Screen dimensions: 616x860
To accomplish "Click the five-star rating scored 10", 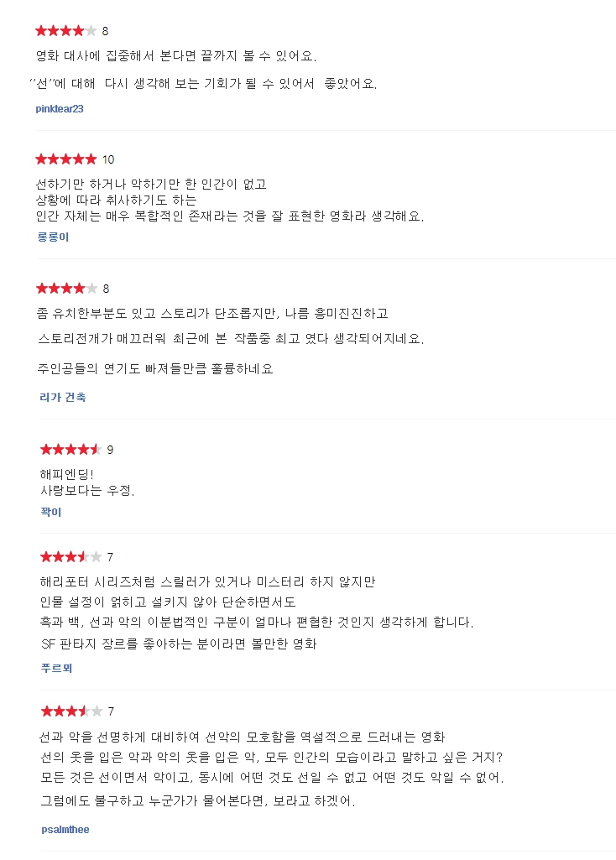I will click(65, 159).
